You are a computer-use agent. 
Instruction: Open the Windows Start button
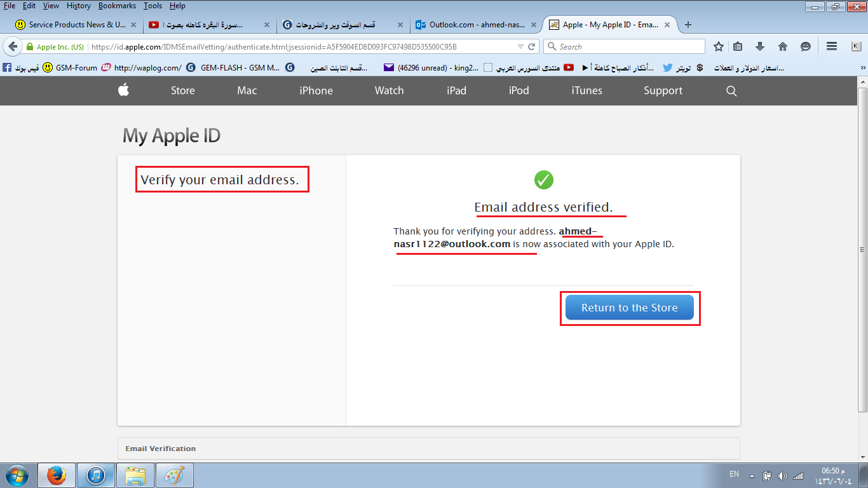click(17, 475)
